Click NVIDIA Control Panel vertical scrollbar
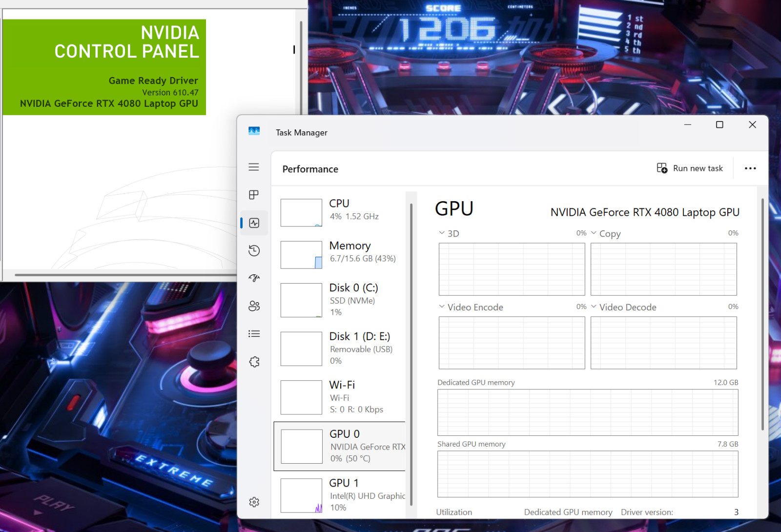The image size is (781, 532). pyautogui.click(x=301, y=68)
